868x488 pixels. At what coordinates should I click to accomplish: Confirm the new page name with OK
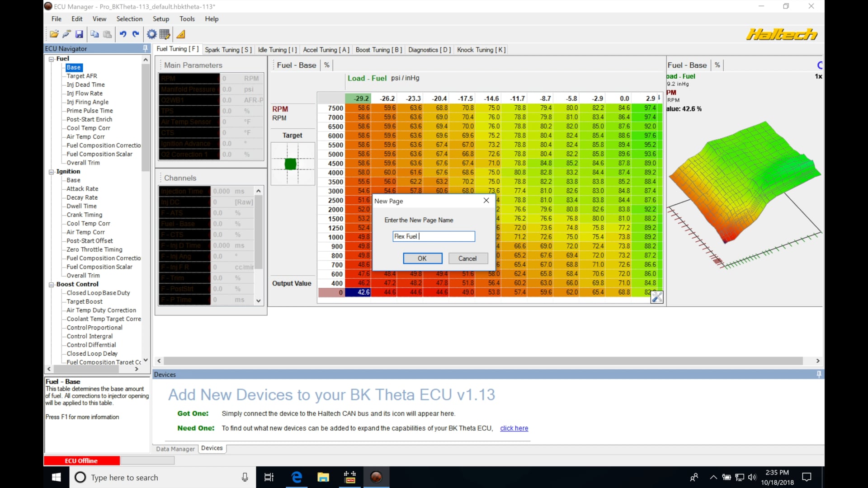tap(422, 258)
